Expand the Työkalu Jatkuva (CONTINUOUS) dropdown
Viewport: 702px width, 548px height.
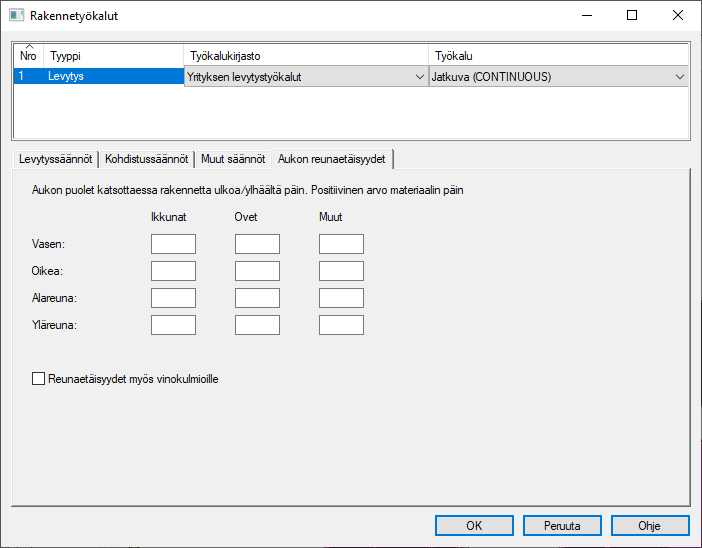(558, 77)
